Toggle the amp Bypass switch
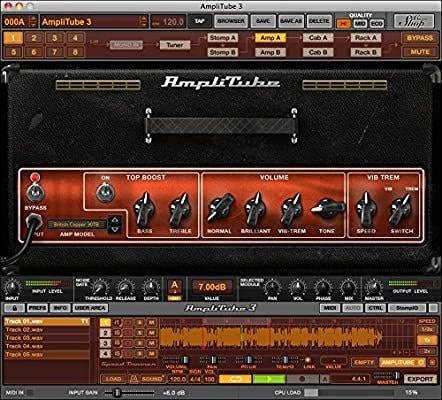The image size is (442, 400). [35, 192]
